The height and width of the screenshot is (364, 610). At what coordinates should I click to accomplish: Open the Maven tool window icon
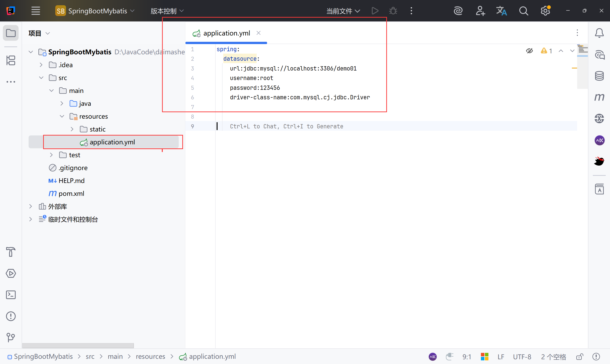[599, 97]
